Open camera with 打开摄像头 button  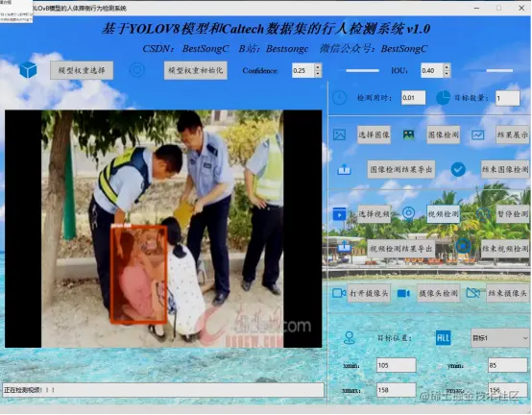point(369,293)
